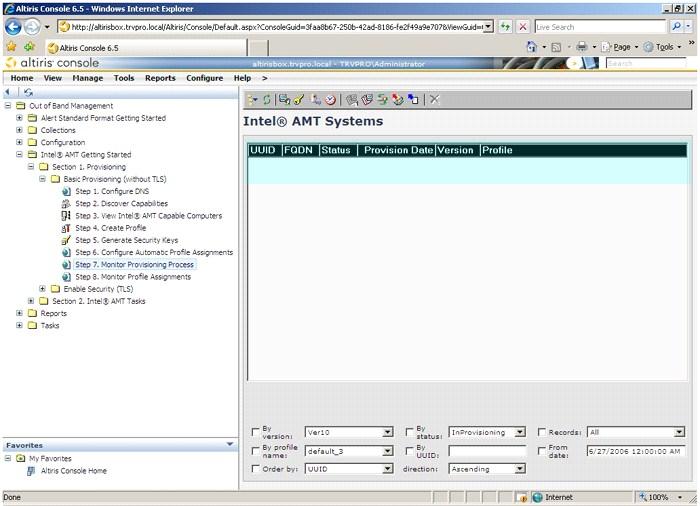Open the View menu
The width and height of the screenshot is (700, 506).
point(53,78)
